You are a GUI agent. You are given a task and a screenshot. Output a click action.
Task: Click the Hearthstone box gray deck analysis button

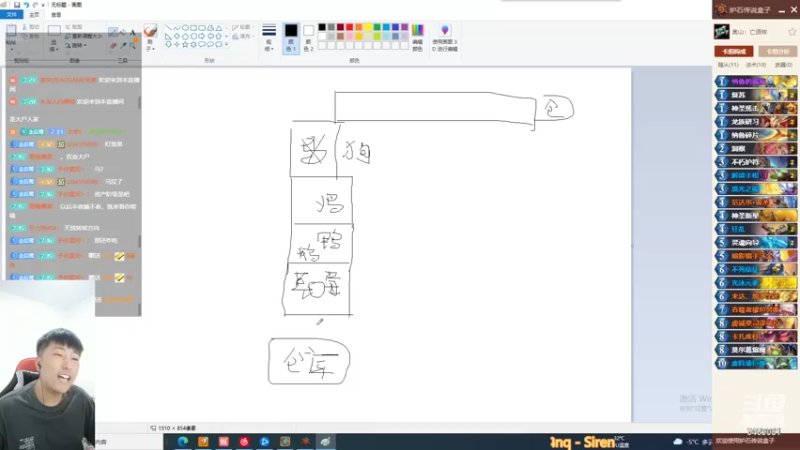[x=777, y=51]
